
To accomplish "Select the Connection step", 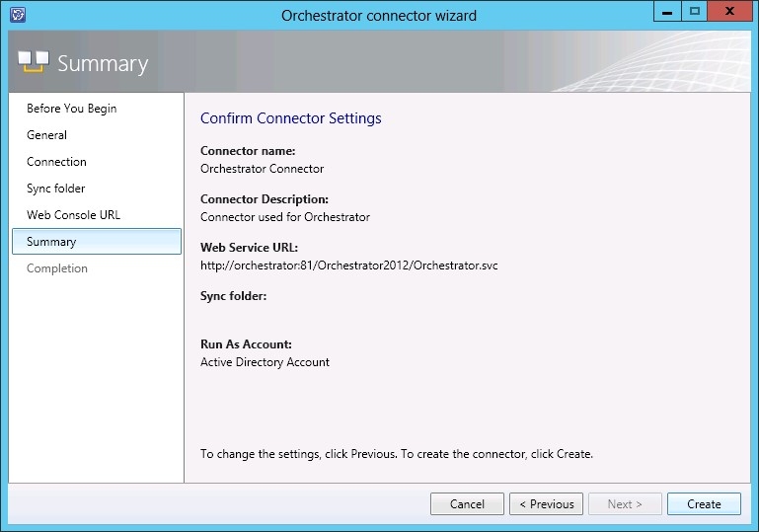I will click(x=56, y=162).
